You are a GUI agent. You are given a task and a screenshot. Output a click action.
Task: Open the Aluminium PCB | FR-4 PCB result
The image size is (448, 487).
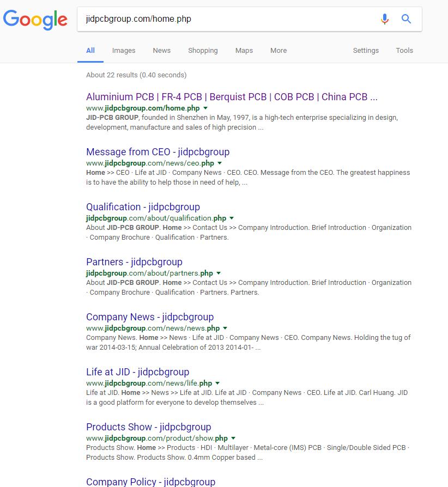pyautogui.click(x=232, y=97)
